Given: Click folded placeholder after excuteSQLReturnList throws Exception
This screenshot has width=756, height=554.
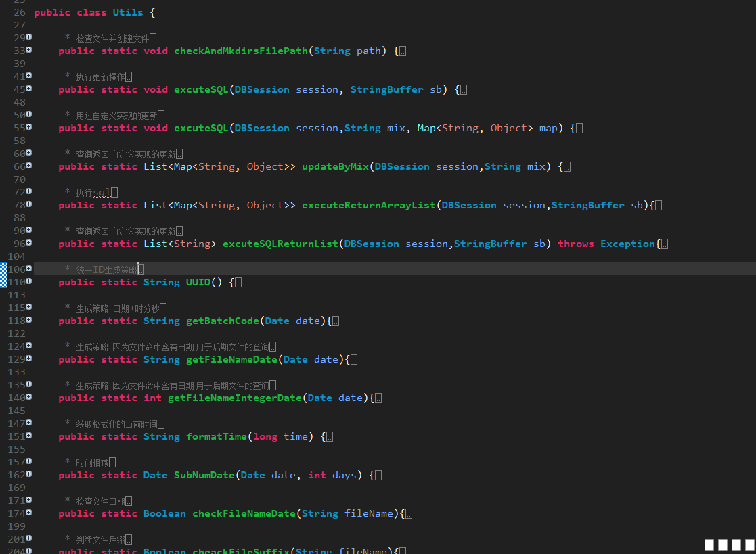Looking at the screenshot, I should click(x=665, y=244).
